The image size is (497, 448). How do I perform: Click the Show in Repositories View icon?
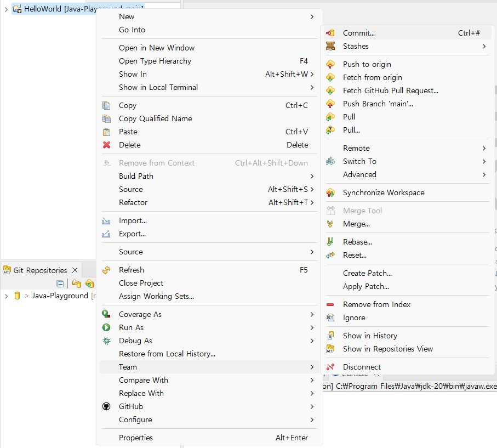click(330, 349)
